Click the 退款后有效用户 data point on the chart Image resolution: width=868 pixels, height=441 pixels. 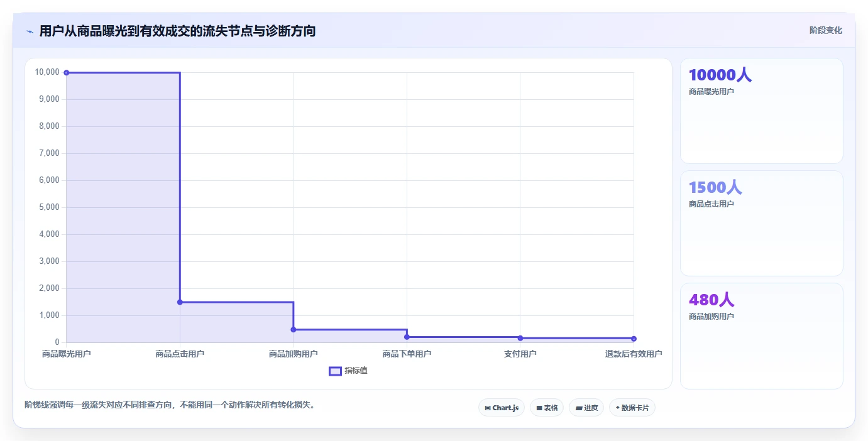(634, 339)
